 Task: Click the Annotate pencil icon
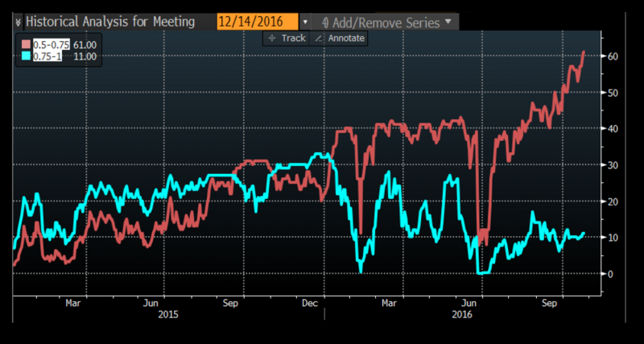(x=318, y=39)
